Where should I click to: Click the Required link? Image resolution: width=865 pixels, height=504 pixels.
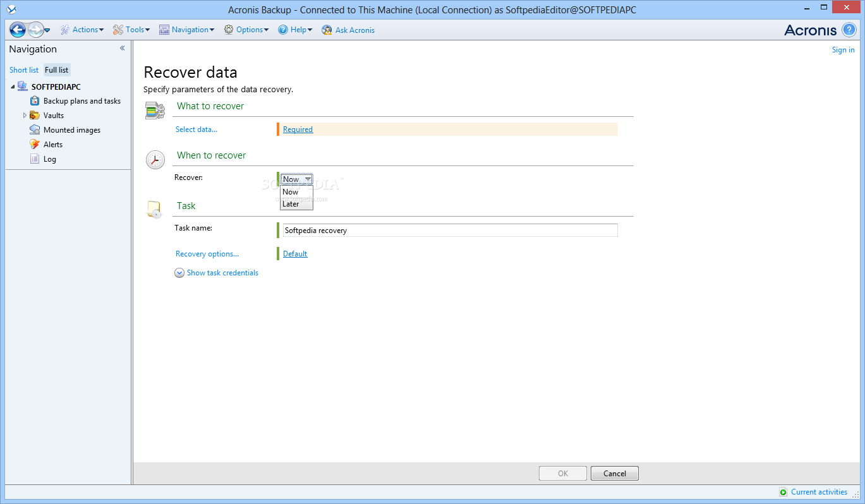(x=298, y=129)
